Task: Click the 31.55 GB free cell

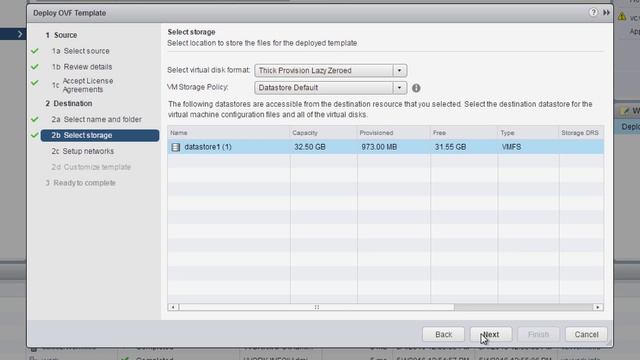Action: tap(450, 147)
